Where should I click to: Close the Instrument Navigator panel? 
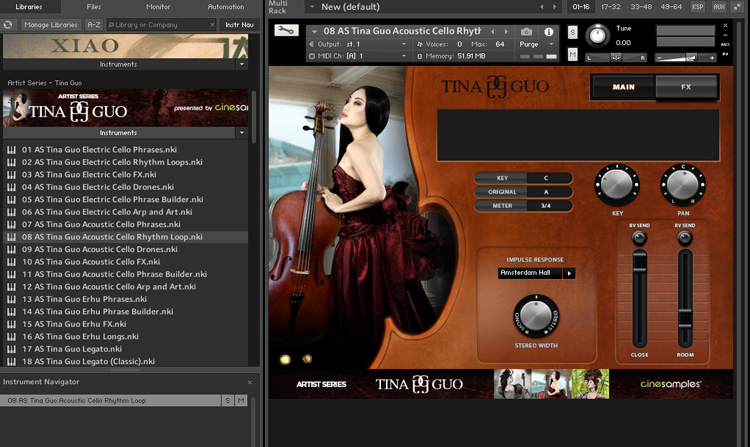[x=250, y=382]
